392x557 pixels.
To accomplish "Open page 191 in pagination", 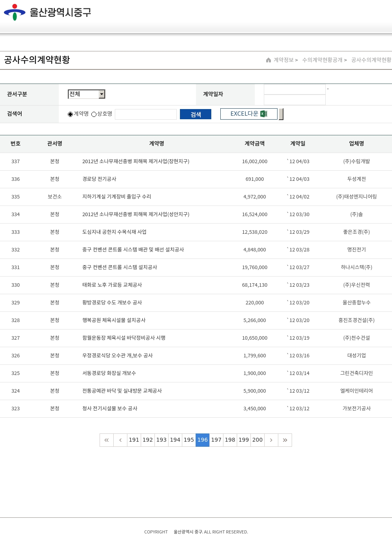I will point(134,440).
